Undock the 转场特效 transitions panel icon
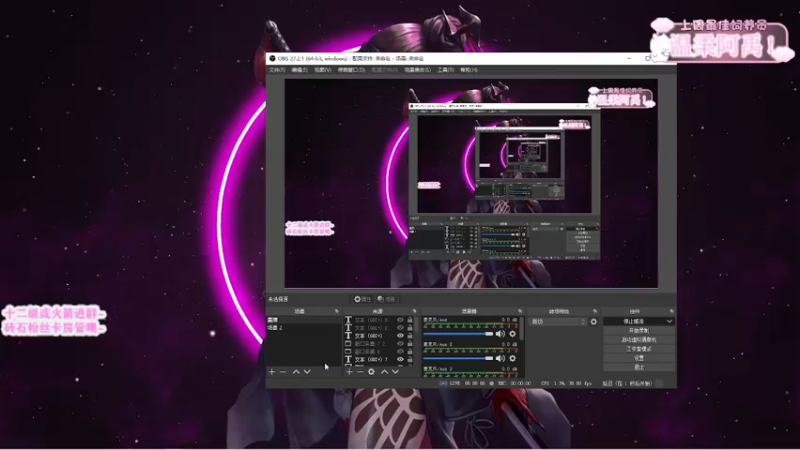This screenshot has width=800, height=450. pos(595,311)
